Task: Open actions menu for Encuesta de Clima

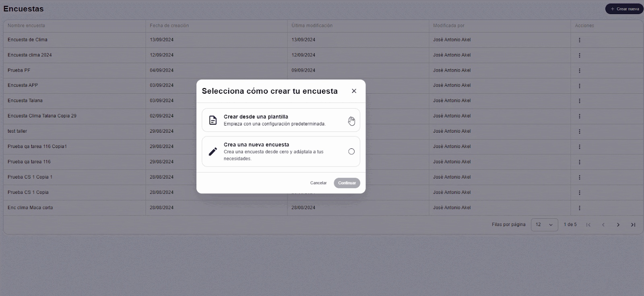Action: [x=580, y=40]
